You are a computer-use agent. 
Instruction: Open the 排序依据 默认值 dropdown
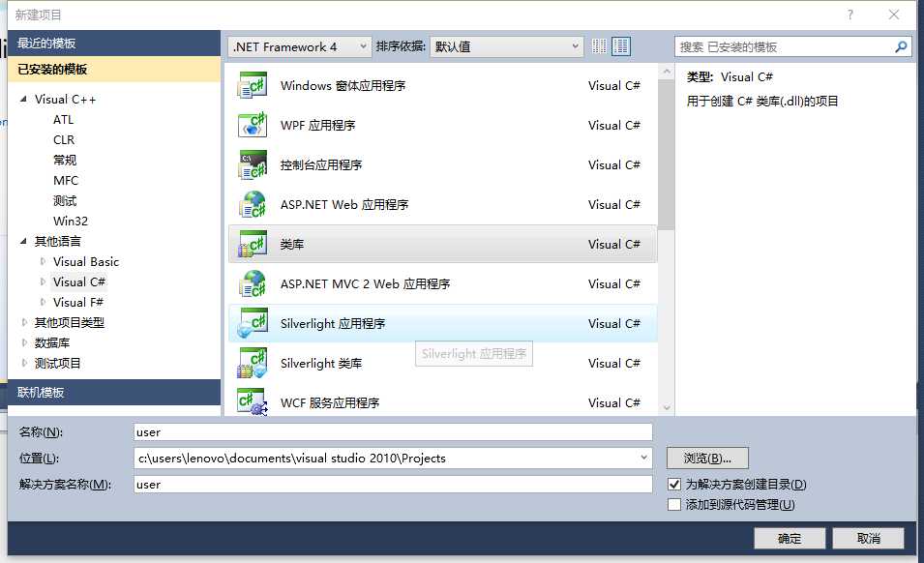[x=507, y=46]
